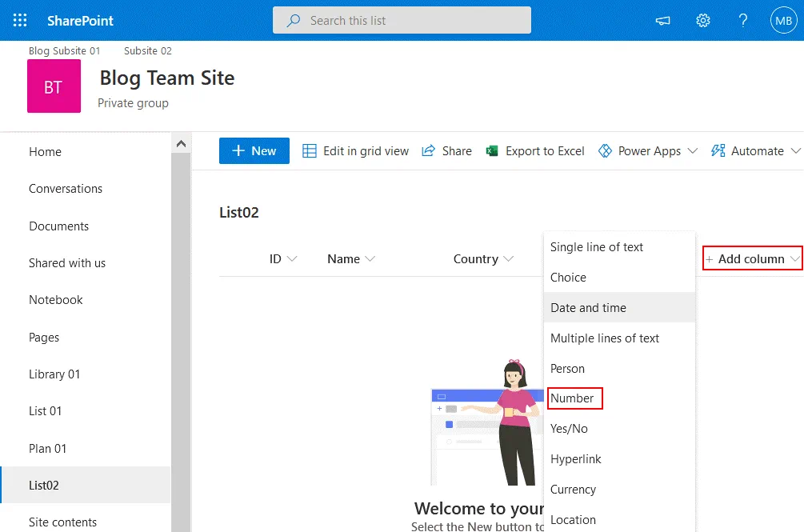Expand the Name column header menu
This screenshot has height=532, width=804.
tap(350, 259)
